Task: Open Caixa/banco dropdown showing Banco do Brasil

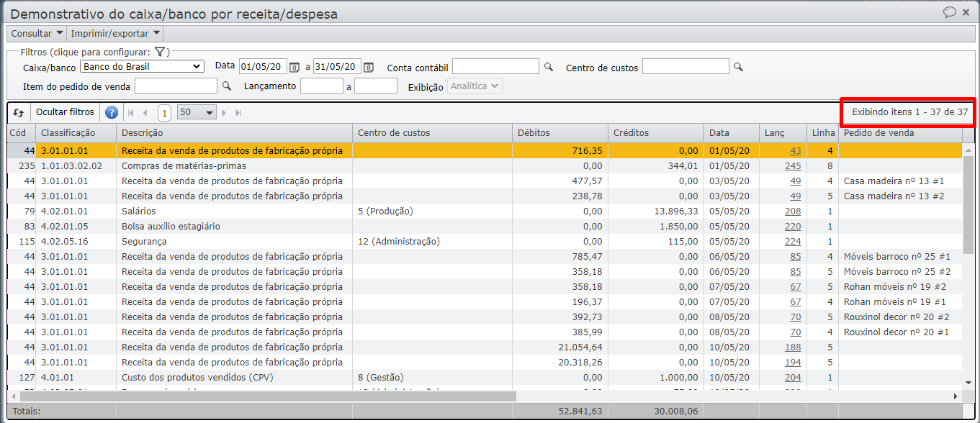Action: coord(142,66)
